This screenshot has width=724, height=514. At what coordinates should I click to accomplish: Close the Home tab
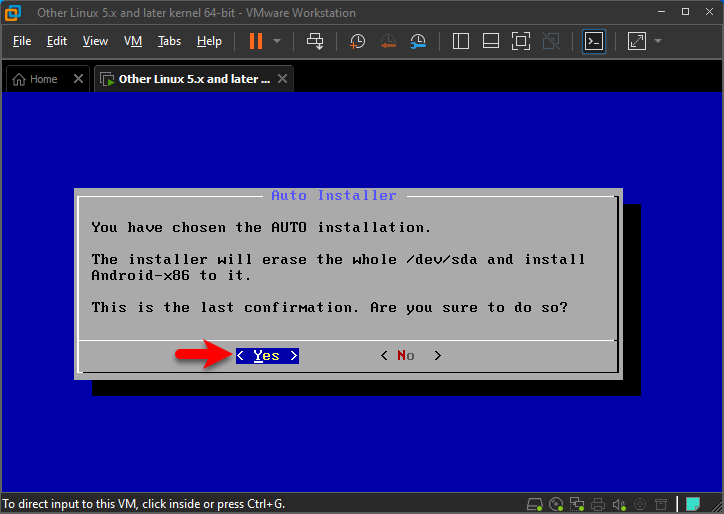tap(78, 79)
